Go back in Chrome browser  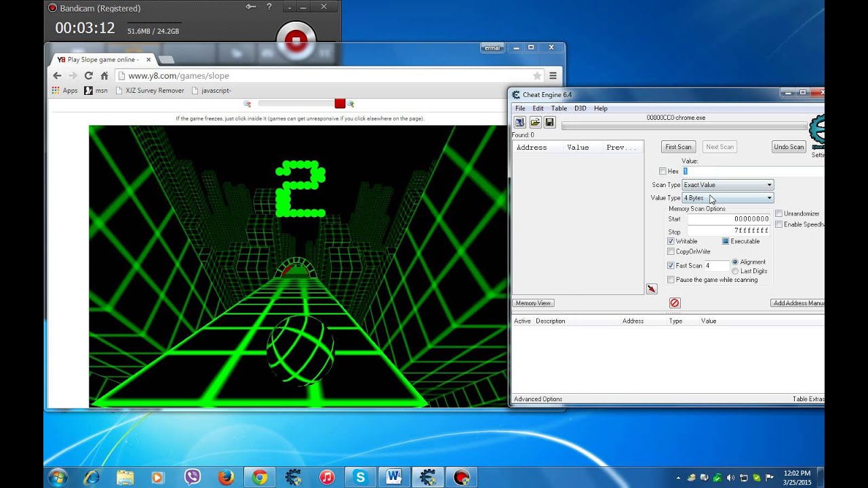57,76
